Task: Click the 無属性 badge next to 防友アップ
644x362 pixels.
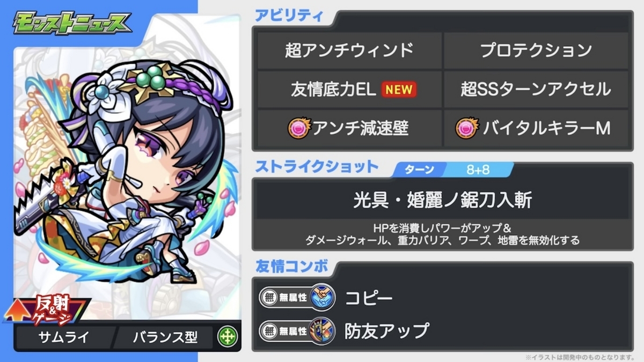Action: (x=285, y=330)
